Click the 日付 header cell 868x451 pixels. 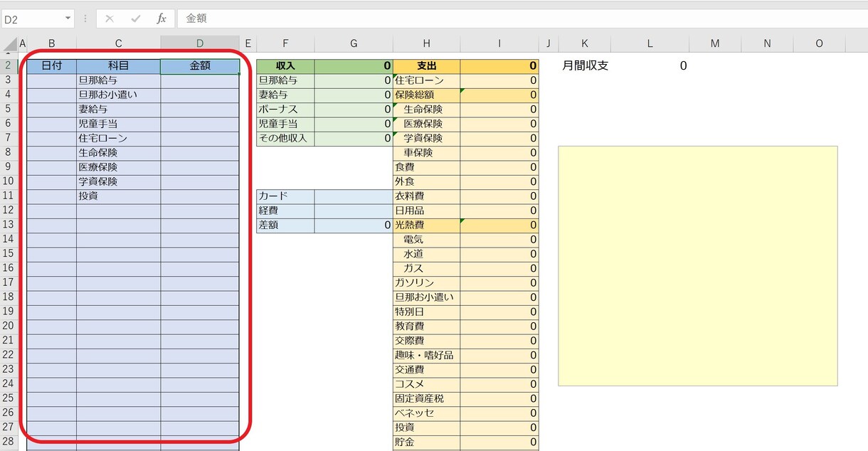point(51,66)
